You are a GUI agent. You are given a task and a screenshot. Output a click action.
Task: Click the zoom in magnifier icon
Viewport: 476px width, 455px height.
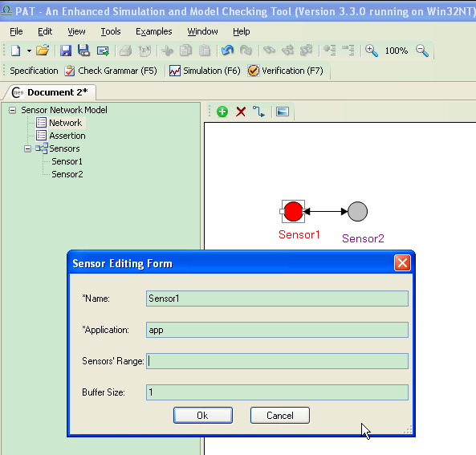click(372, 51)
